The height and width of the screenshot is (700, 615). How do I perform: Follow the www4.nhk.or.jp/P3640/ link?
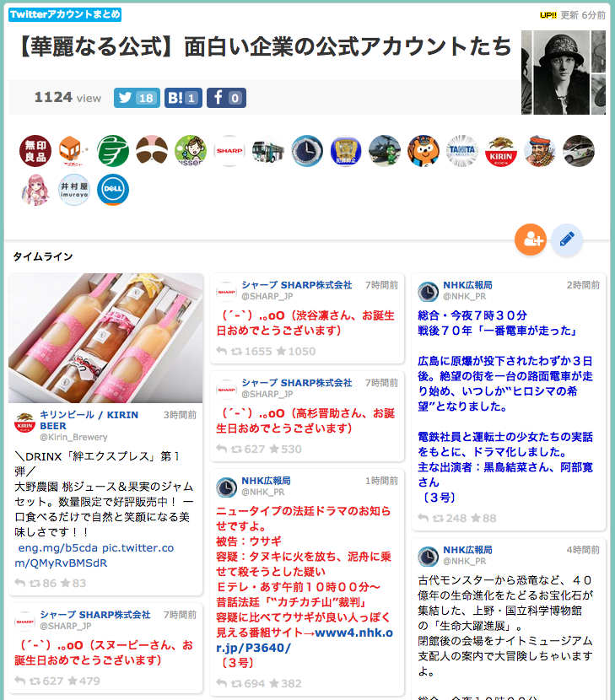(305, 640)
